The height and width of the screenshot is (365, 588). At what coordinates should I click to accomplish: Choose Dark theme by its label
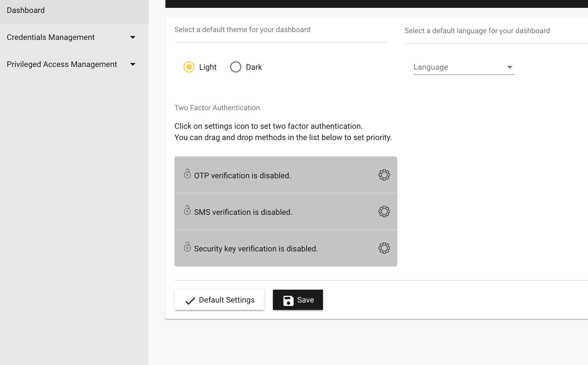254,67
